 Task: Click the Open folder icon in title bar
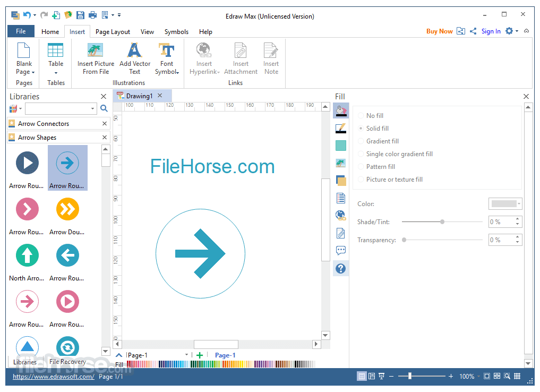pos(68,15)
